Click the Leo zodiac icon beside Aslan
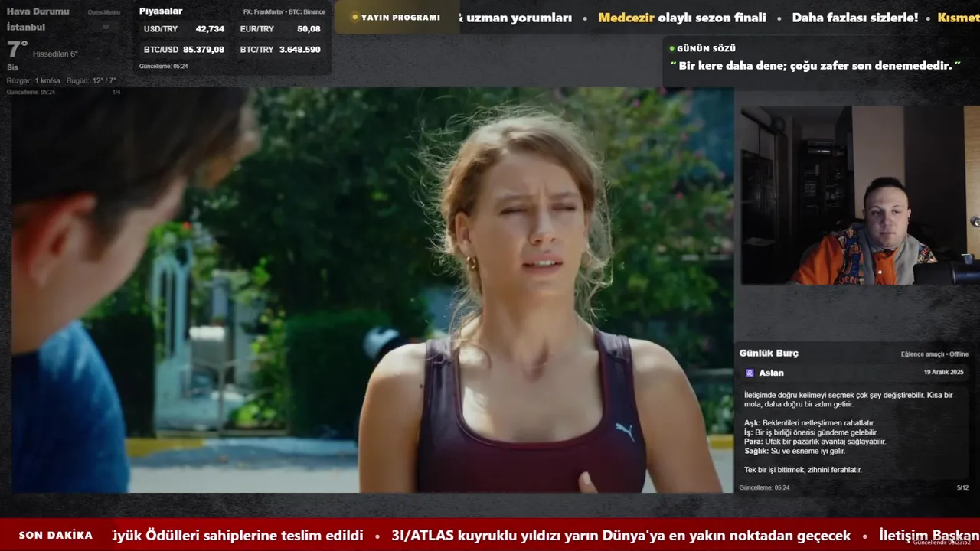 750,373
